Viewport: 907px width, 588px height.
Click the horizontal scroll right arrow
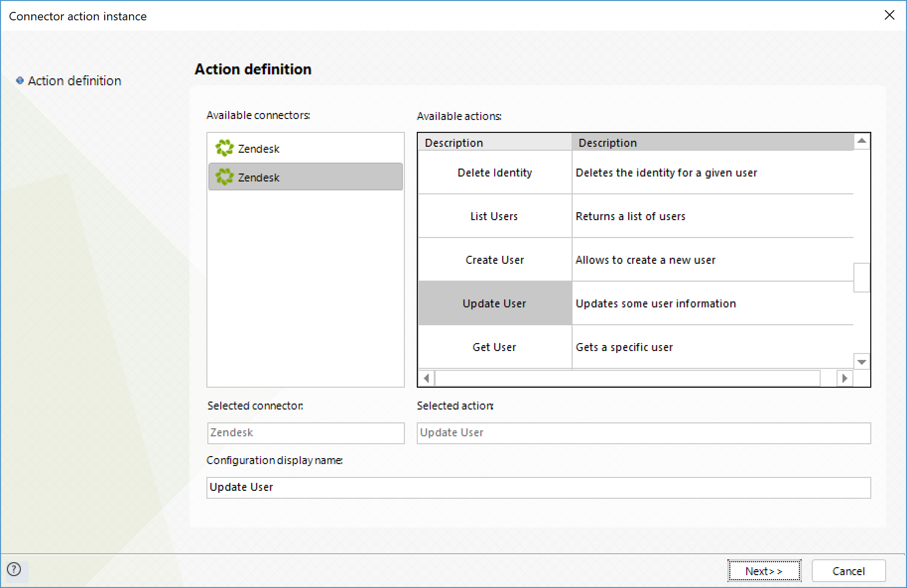pyautogui.click(x=844, y=378)
